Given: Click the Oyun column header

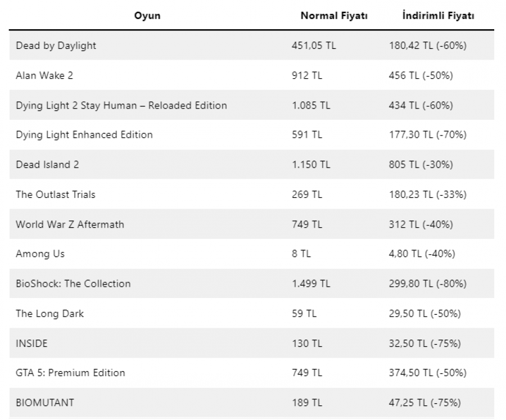Looking at the screenshot, I should point(147,16).
